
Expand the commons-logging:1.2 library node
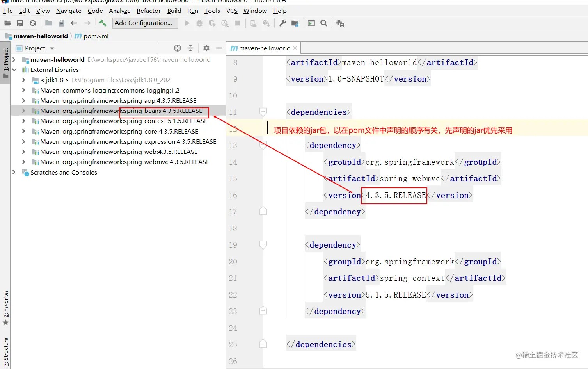(23, 90)
